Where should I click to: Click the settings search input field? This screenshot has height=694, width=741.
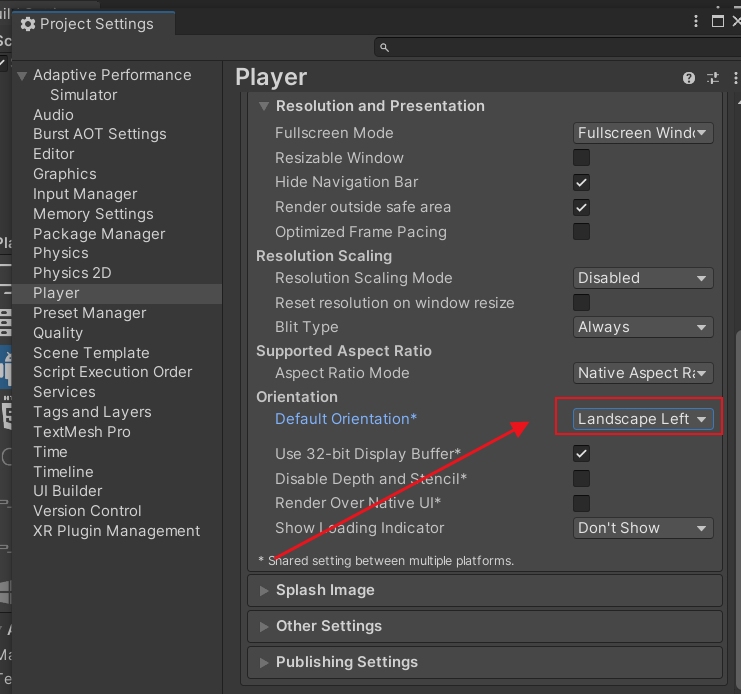[x=558, y=48]
